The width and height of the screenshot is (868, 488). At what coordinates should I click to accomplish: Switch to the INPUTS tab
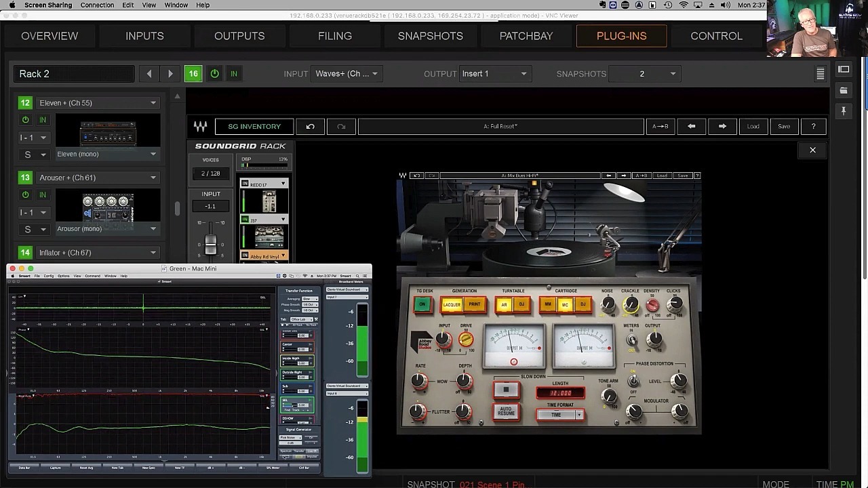[x=144, y=36]
